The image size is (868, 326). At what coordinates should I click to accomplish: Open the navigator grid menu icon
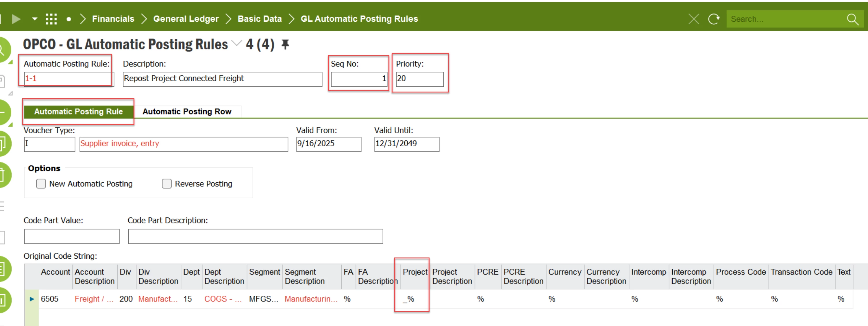point(51,19)
